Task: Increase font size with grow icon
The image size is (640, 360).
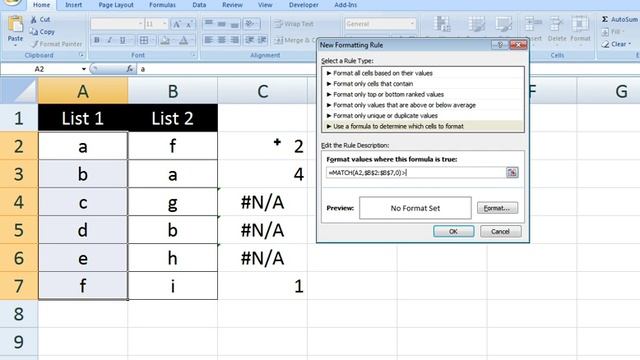Action: click(176, 24)
